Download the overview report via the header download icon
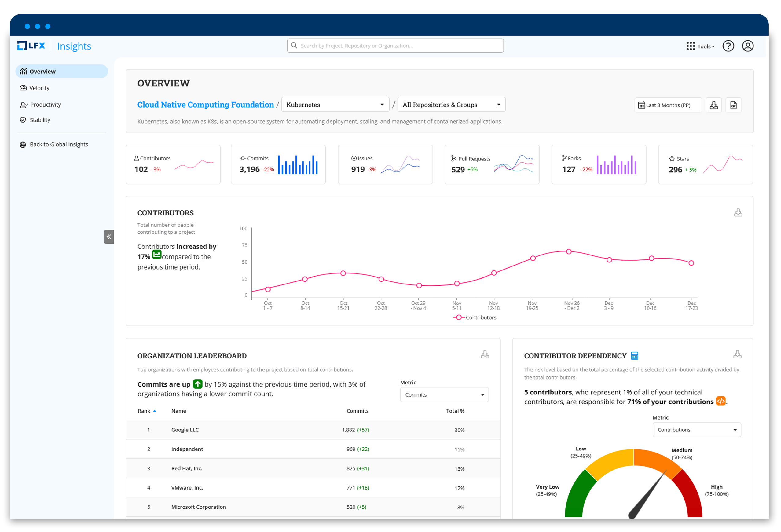 coord(713,105)
